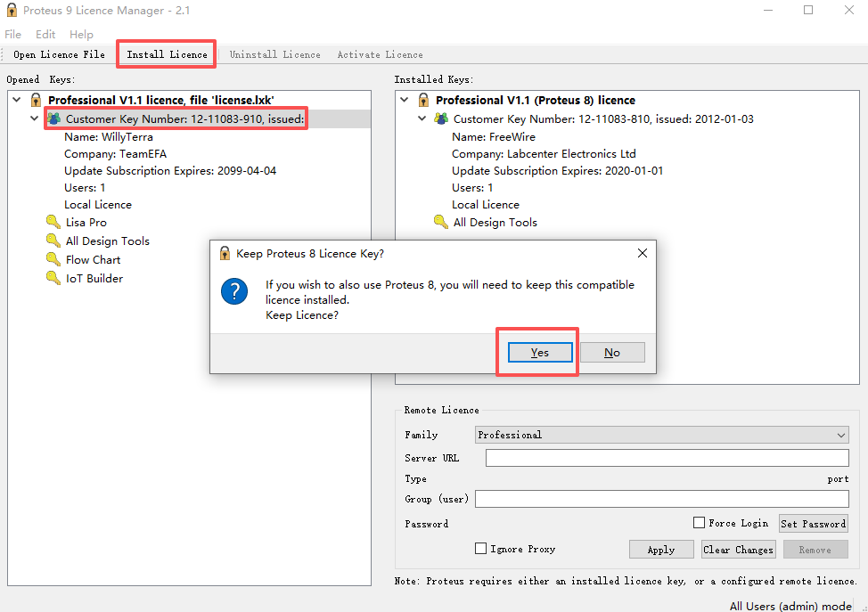The height and width of the screenshot is (612, 868).
Task: Open the File menu
Action: pos(12,35)
